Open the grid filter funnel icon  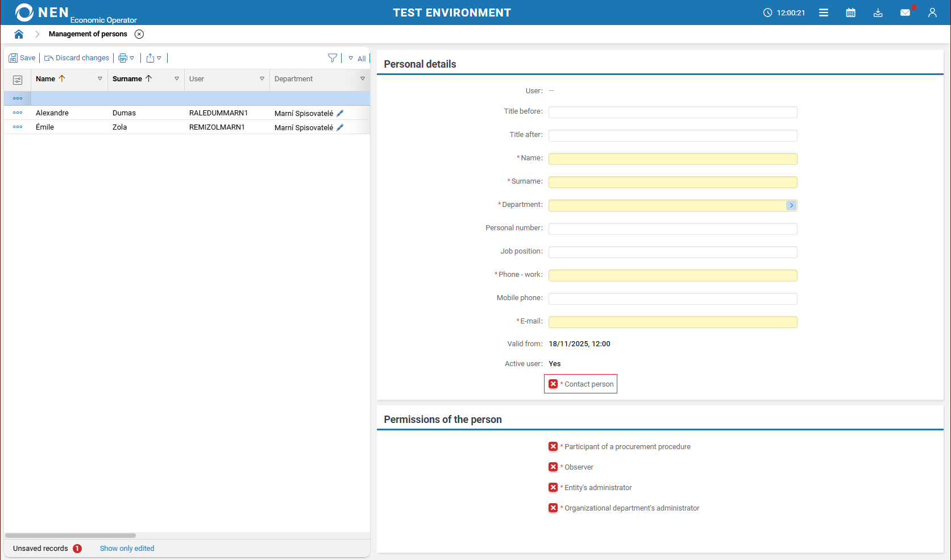click(333, 57)
